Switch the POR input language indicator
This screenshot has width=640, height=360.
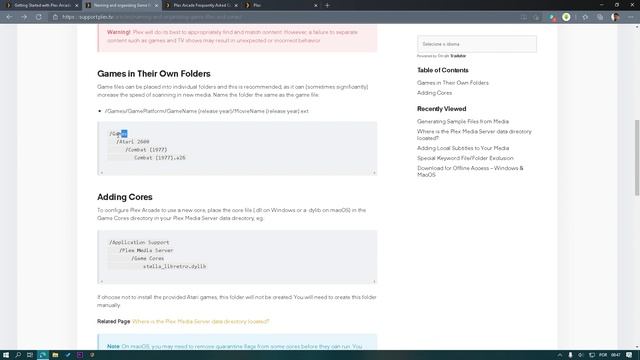pos(603,355)
